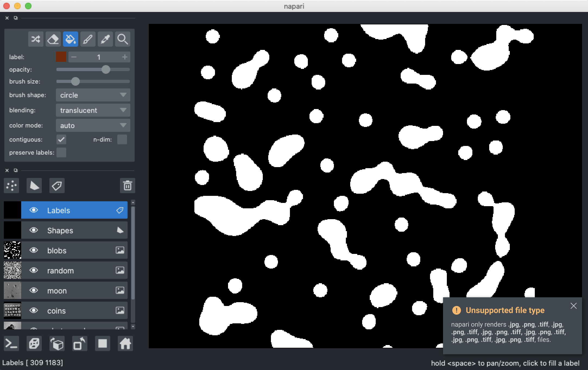This screenshot has height=370, width=588.
Task: Click the opacity slider handle
Action: 106,69
